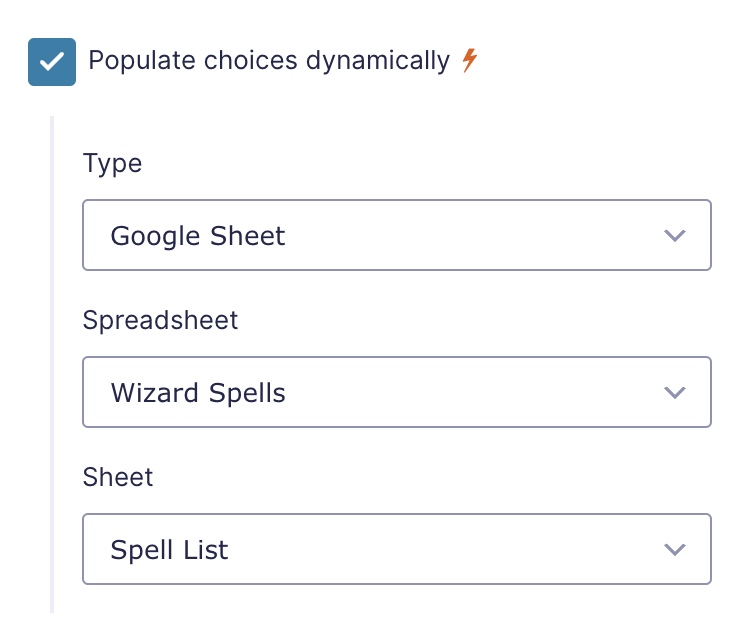
Task: Expand the Sheet dropdown
Action: [x=397, y=549]
